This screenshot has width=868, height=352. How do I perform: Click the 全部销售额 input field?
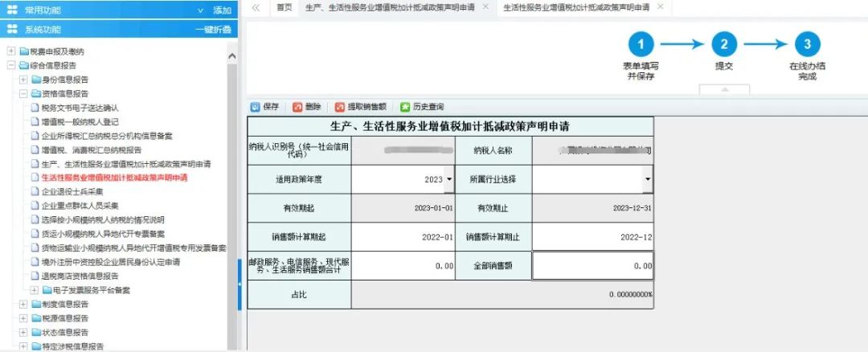(x=593, y=266)
